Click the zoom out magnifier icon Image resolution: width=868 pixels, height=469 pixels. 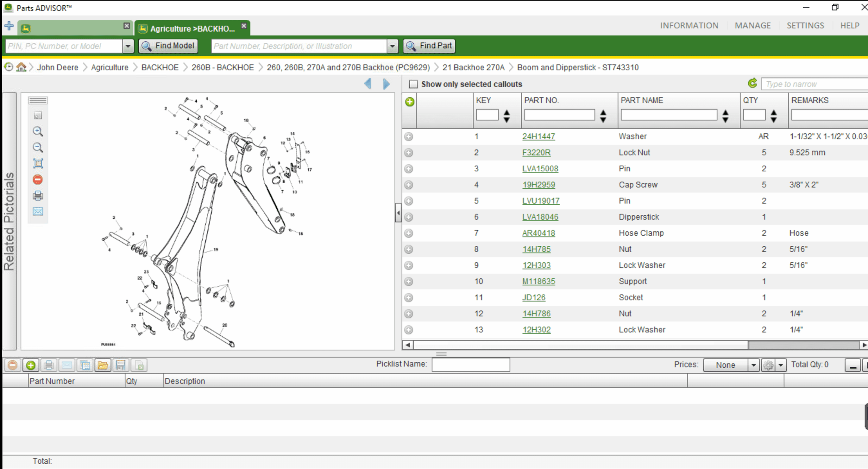click(x=38, y=147)
